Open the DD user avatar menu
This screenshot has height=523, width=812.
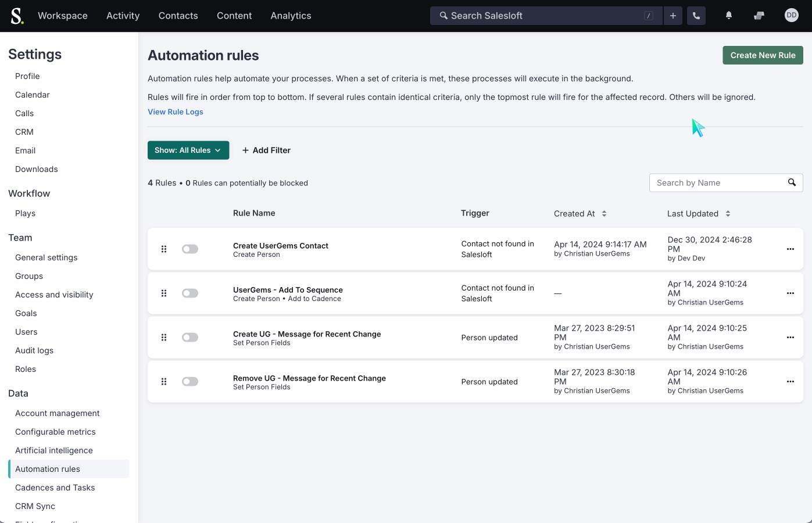point(792,16)
